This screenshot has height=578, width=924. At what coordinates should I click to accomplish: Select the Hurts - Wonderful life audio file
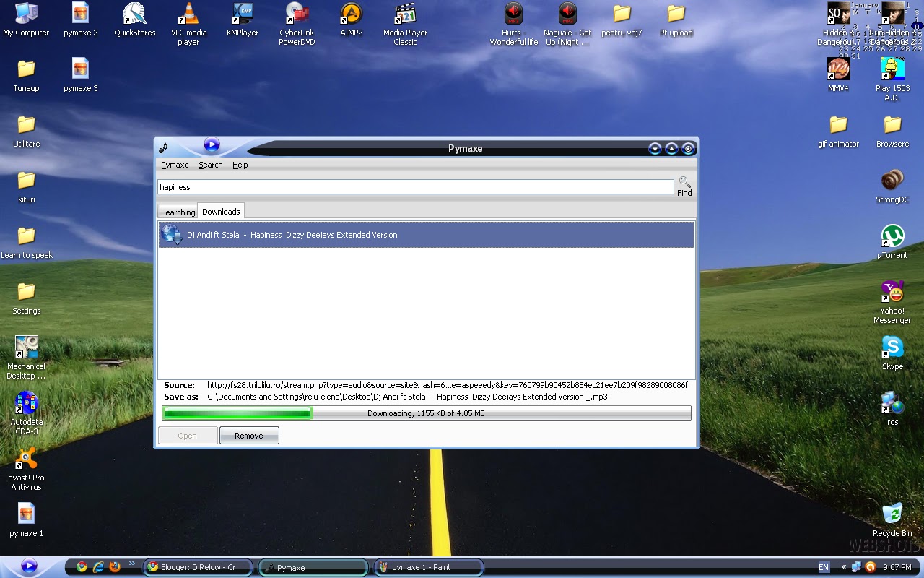tap(514, 24)
